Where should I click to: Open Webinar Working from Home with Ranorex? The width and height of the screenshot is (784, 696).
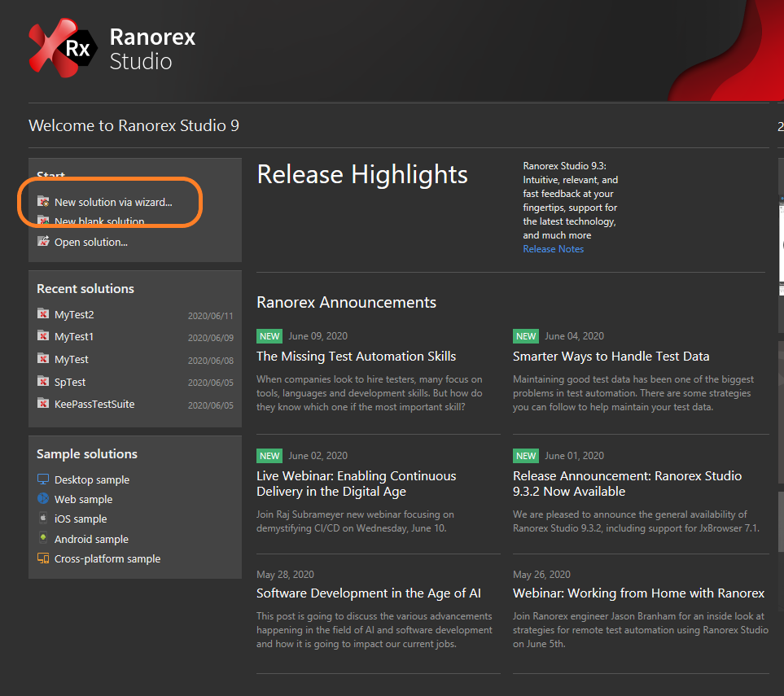[x=638, y=593]
